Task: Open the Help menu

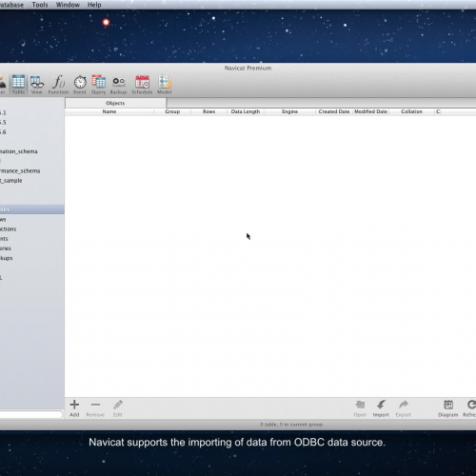Action: pos(94,5)
